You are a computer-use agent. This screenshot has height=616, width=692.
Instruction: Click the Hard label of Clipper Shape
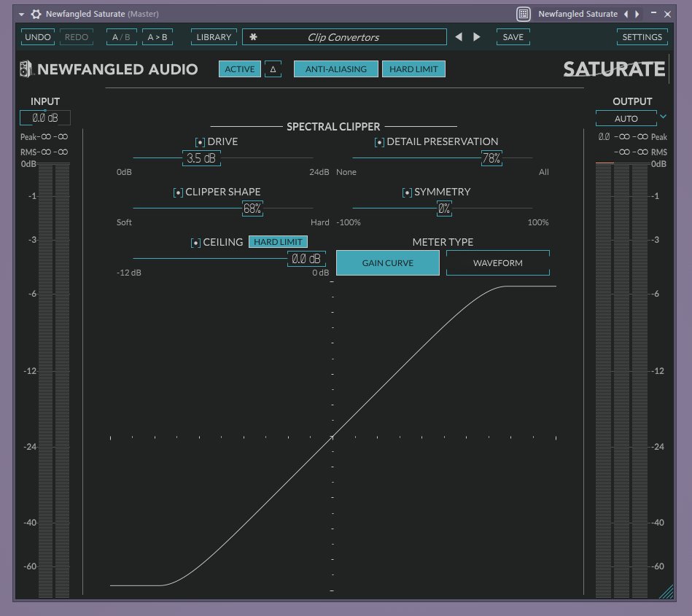click(320, 222)
